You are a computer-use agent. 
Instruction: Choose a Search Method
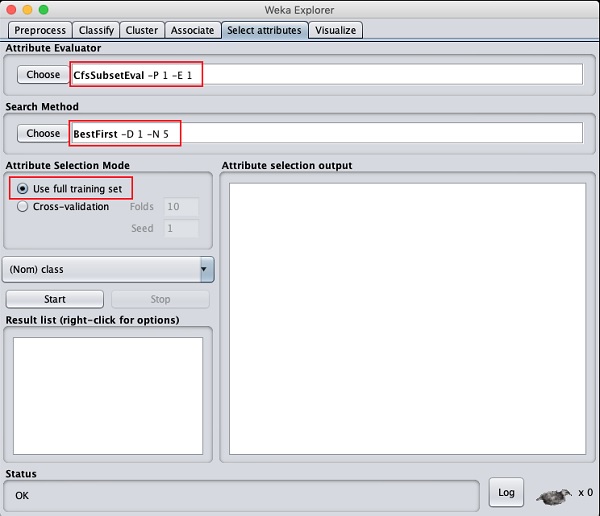[43, 134]
